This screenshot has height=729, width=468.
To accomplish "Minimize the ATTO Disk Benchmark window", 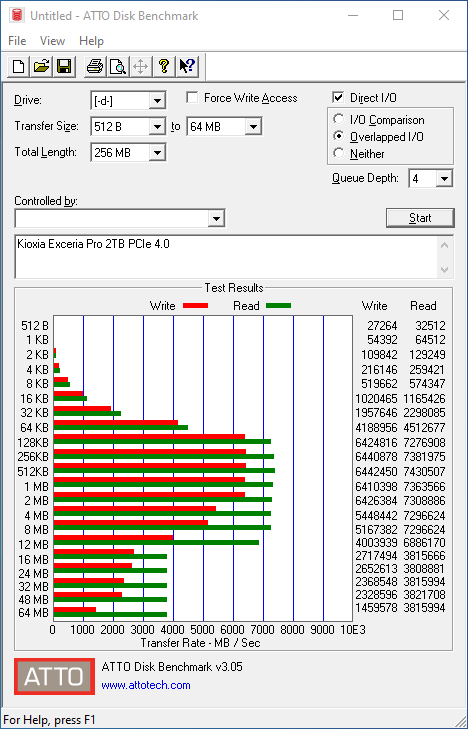I will point(353,15).
